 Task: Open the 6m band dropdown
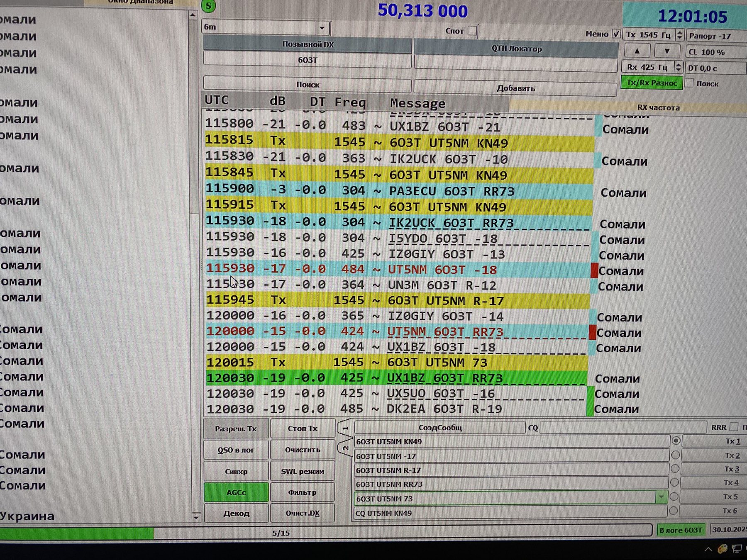[322, 28]
